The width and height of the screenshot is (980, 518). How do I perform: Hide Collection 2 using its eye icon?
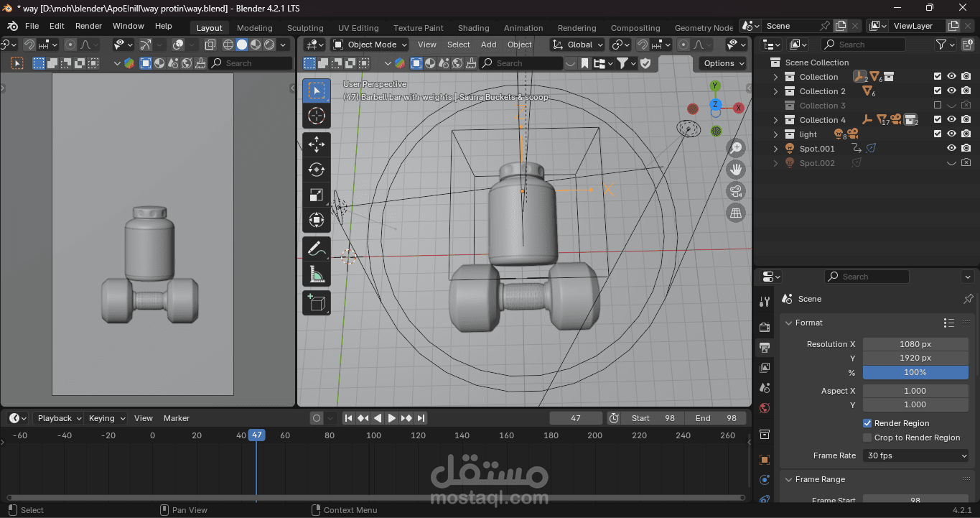pos(951,91)
